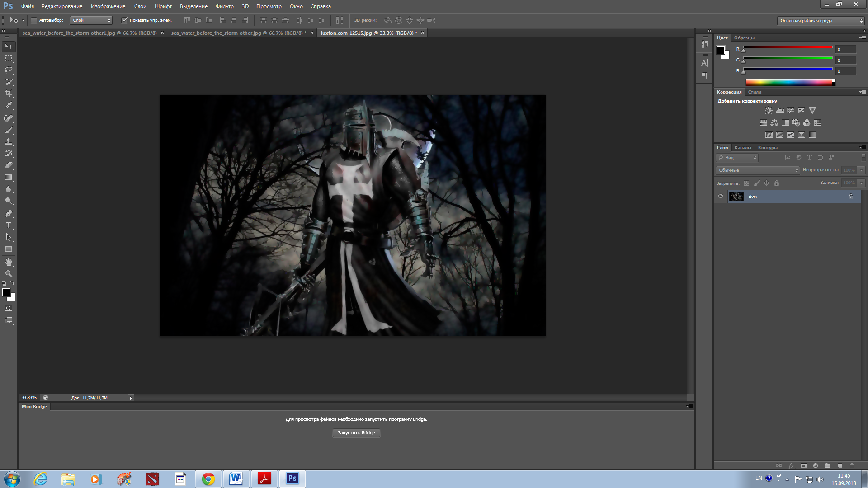
Task: Create a new layer
Action: tap(840, 466)
